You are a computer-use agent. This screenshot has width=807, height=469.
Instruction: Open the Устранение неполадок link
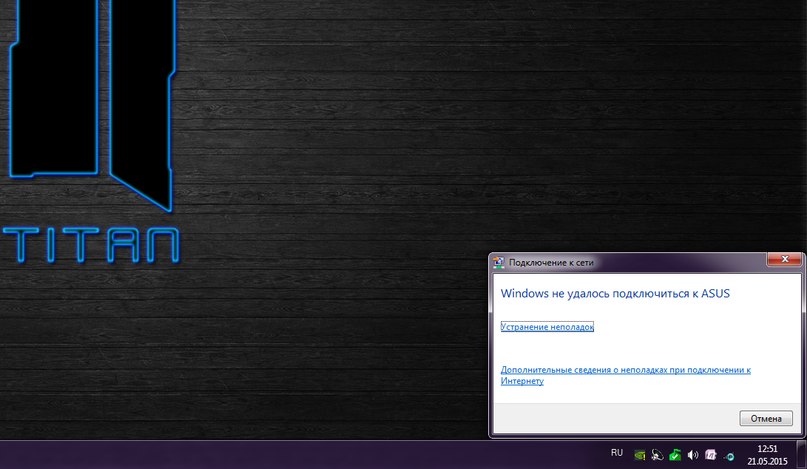(547, 327)
